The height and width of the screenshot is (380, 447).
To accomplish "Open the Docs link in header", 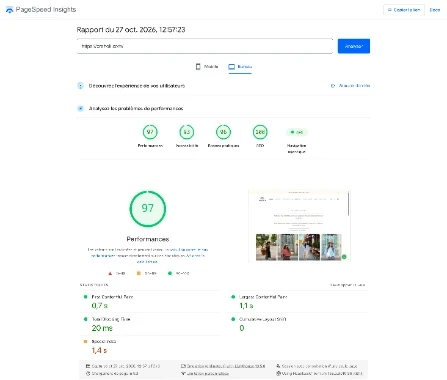I will (x=435, y=10).
